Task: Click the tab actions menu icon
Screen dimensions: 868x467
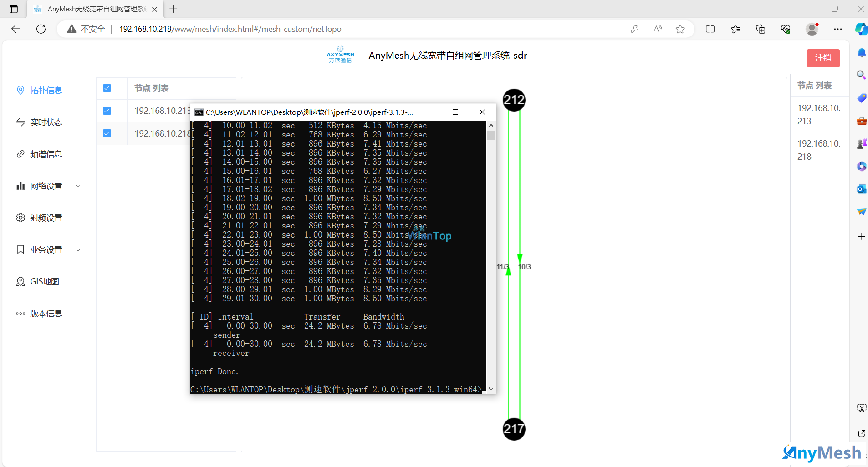Action: coord(14,9)
